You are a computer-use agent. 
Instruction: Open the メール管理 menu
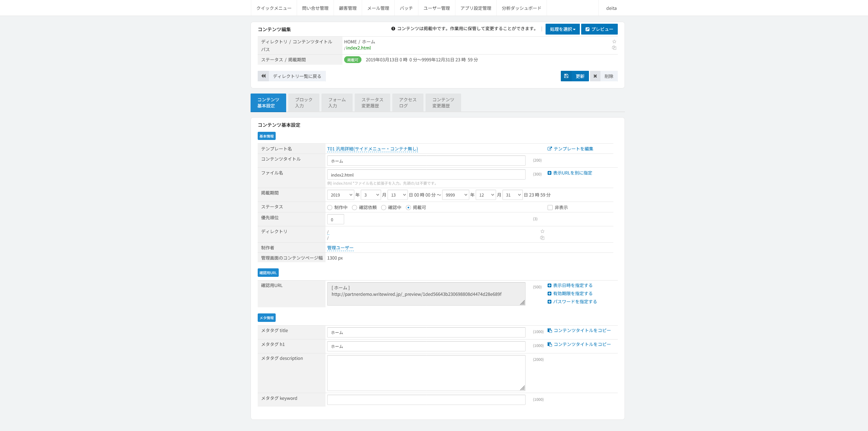click(378, 8)
